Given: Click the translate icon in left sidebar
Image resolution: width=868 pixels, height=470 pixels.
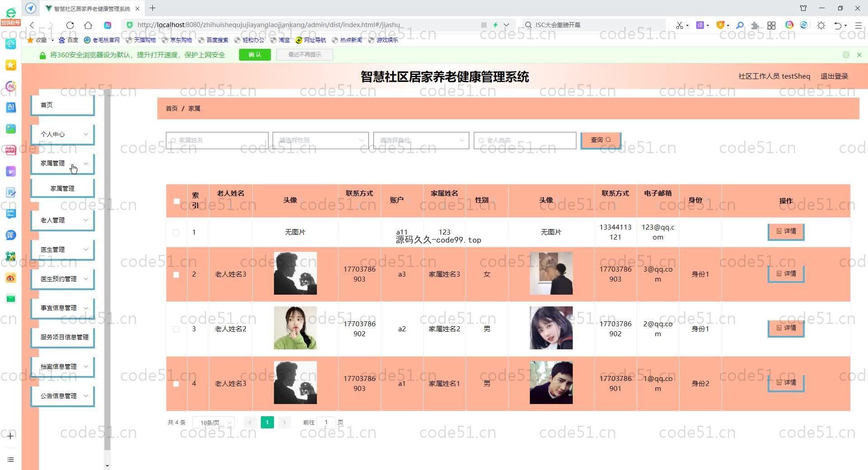Looking at the screenshot, I should [x=11, y=235].
